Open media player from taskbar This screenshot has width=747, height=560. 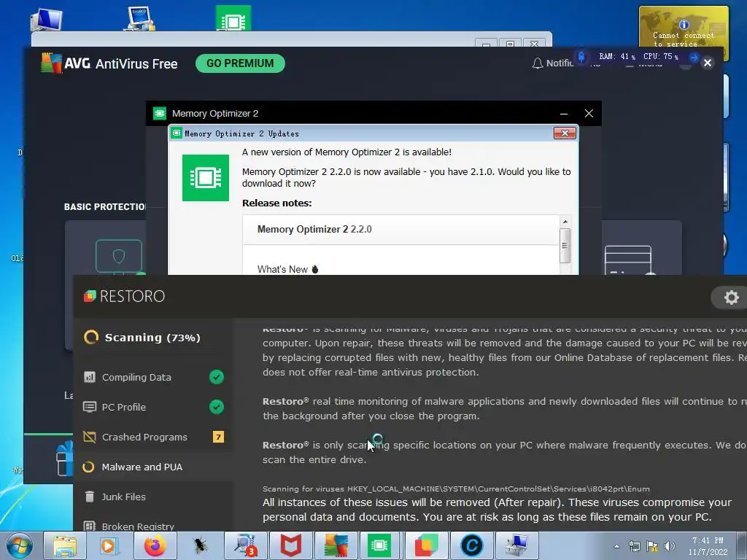coord(109,545)
